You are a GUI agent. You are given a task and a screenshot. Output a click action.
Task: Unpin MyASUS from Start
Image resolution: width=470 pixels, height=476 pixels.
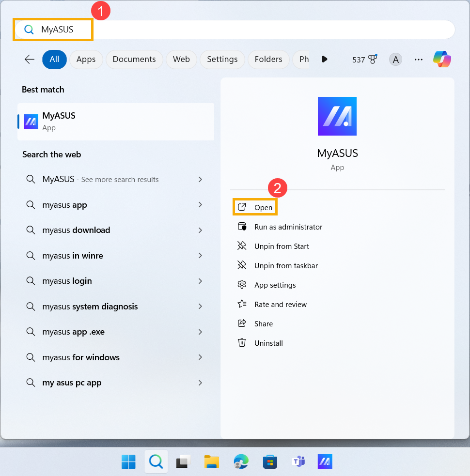[273, 246]
